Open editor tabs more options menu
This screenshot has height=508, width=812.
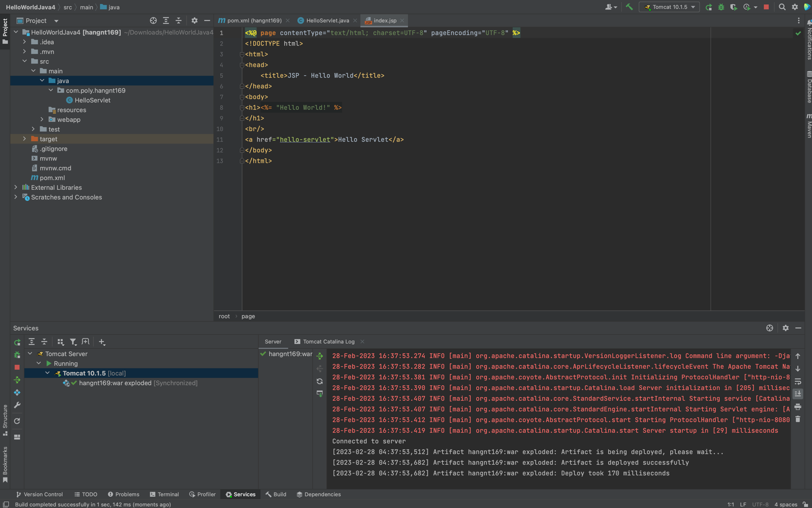click(798, 20)
